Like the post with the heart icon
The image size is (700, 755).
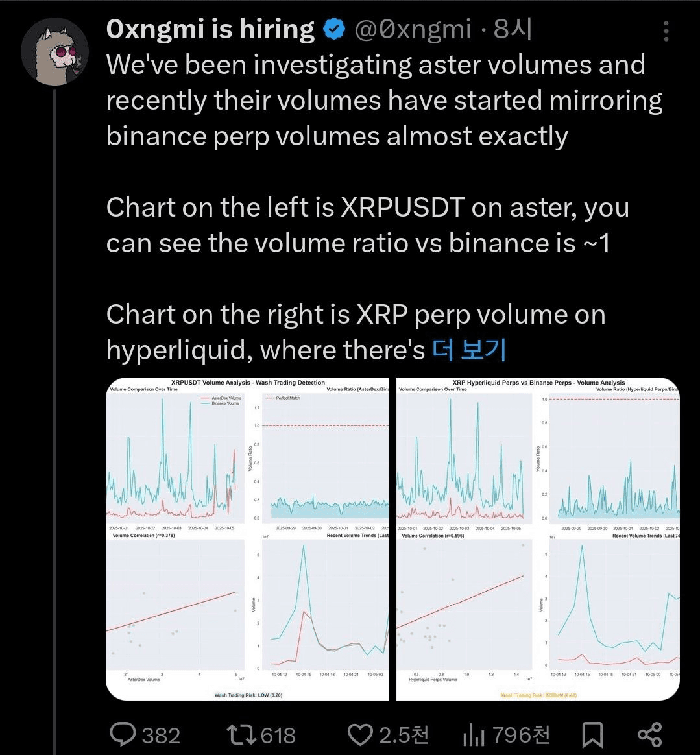pos(360,734)
